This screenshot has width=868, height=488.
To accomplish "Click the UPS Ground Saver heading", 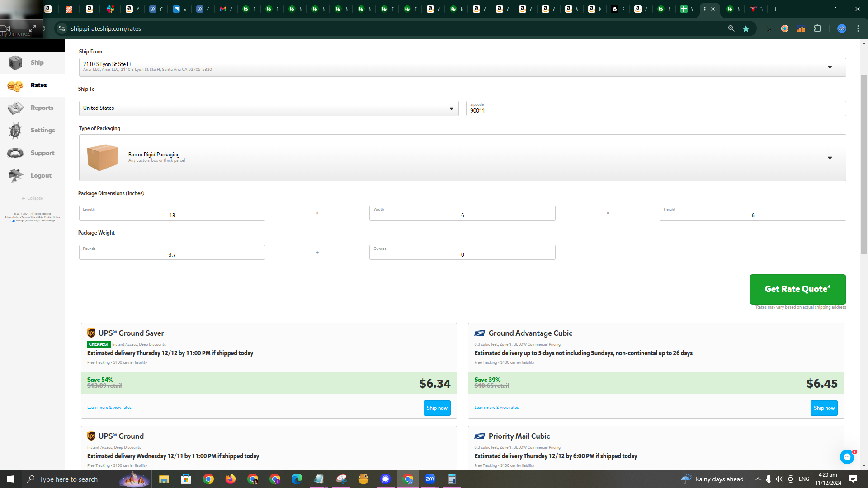I will (131, 333).
